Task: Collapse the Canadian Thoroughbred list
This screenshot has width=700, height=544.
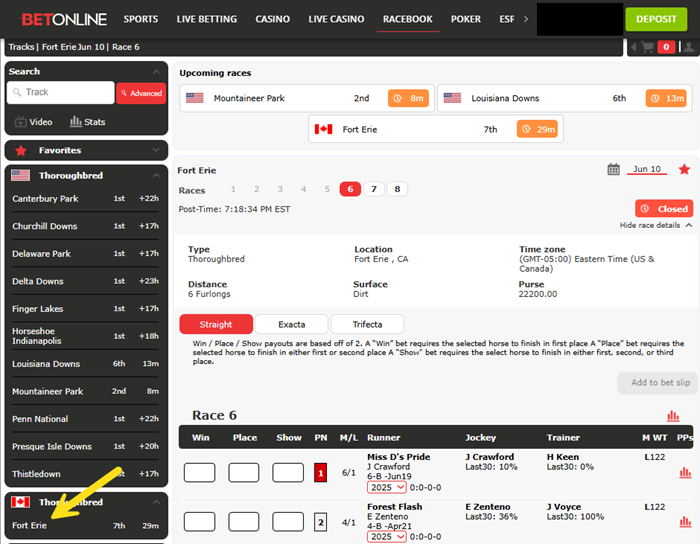Action: coord(156,502)
